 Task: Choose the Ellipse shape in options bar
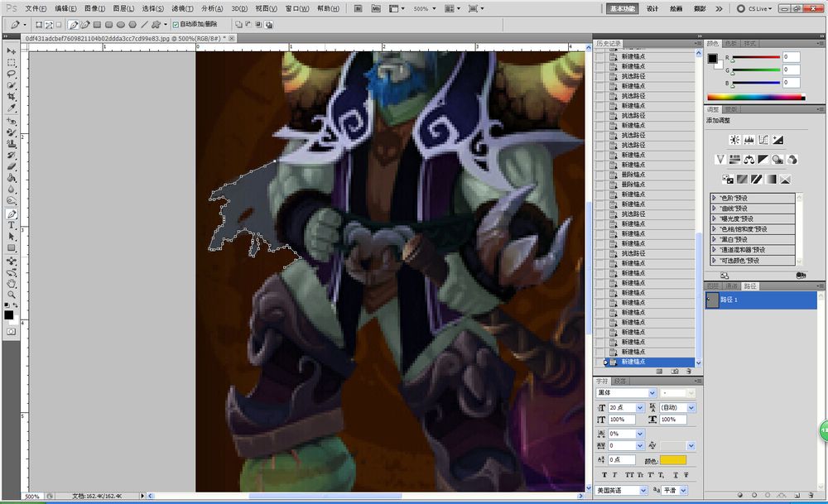point(120,24)
